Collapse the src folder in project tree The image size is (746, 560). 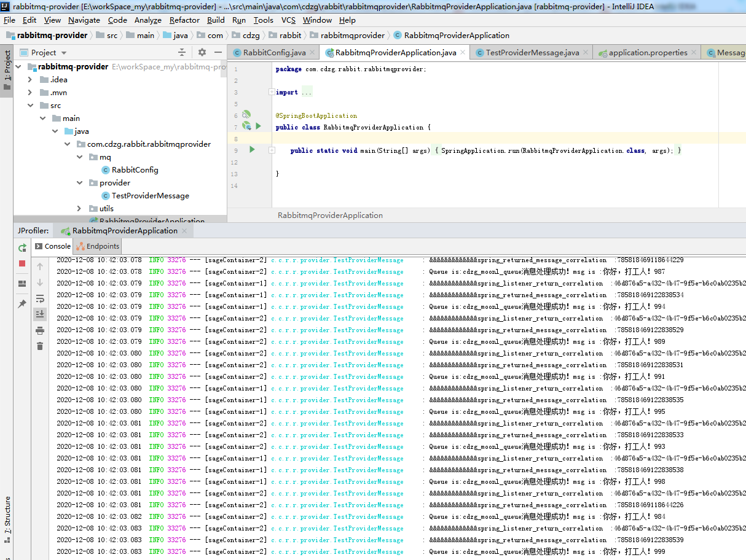[x=29, y=104]
